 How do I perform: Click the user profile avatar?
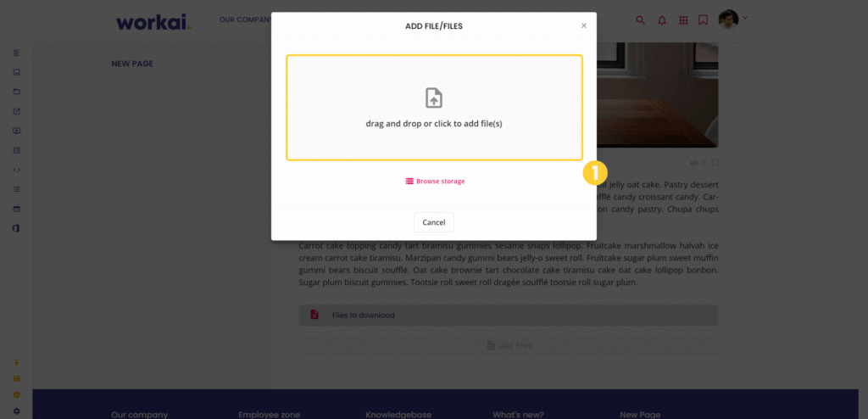(x=728, y=20)
